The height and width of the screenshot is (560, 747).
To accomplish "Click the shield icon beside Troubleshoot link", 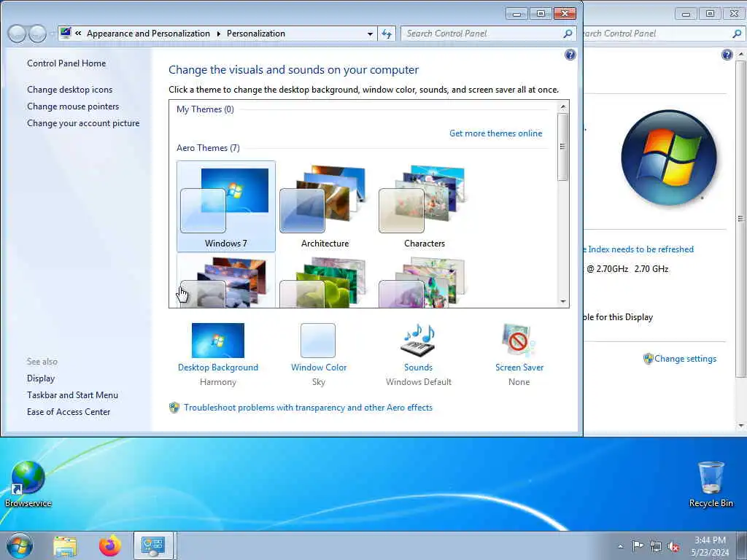I will (x=174, y=408).
